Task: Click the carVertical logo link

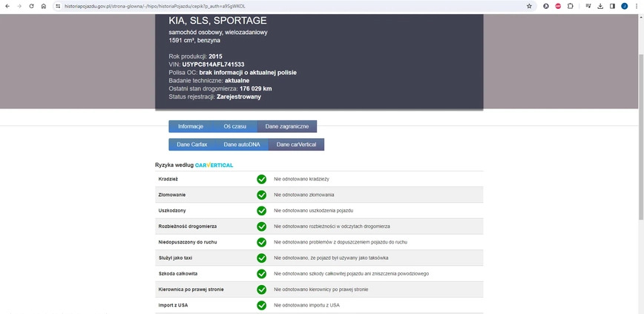Action: pos(214,165)
